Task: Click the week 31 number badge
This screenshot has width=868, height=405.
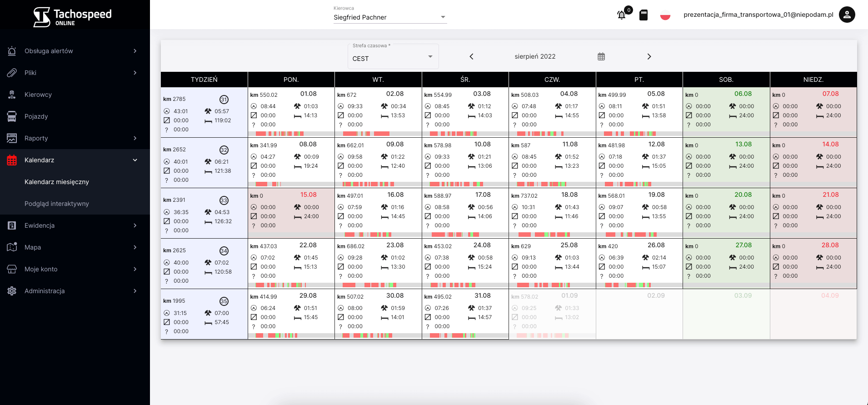Action: pos(224,100)
